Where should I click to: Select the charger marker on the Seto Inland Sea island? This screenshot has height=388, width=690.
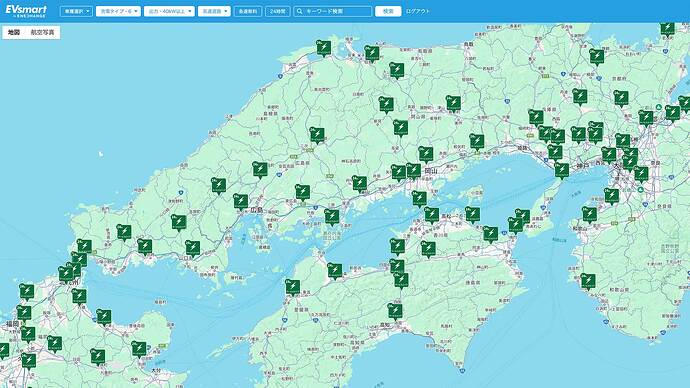(332, 217)
